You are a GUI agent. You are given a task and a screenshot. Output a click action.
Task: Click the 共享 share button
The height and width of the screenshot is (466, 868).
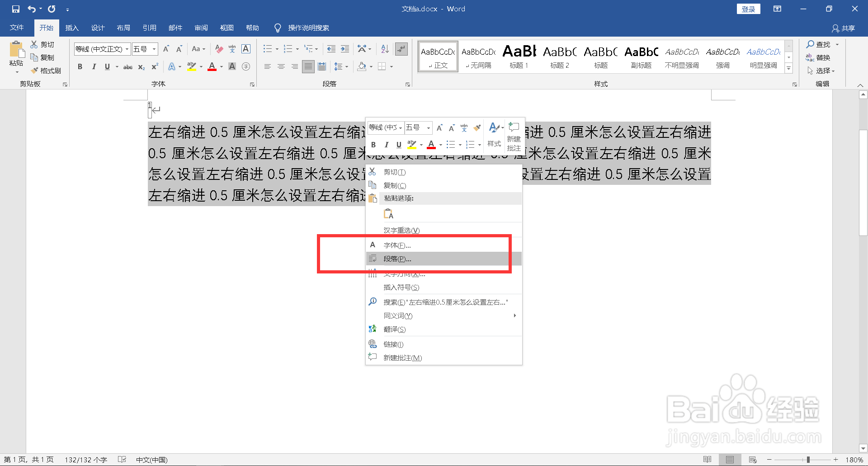pyautogui.click(x=844, y=28)
